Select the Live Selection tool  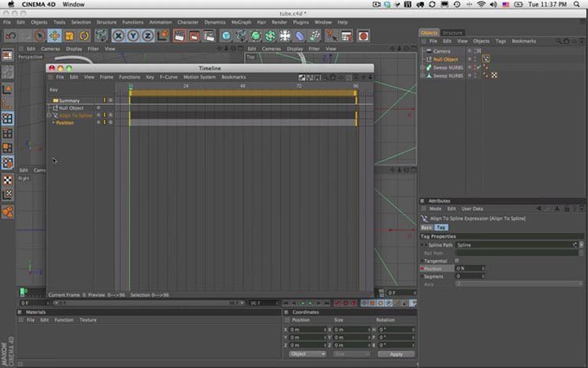click(x=40, y=36)
